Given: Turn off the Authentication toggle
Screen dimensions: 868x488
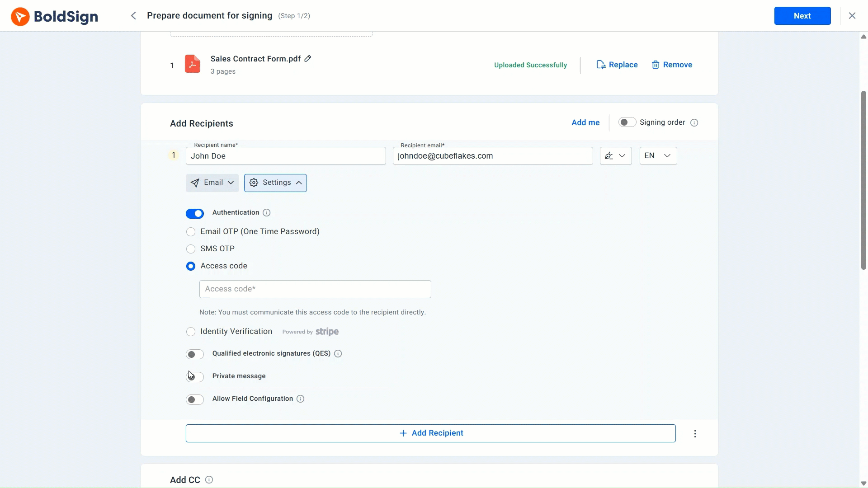Looking at the screenshot, I should coord(195,213).
